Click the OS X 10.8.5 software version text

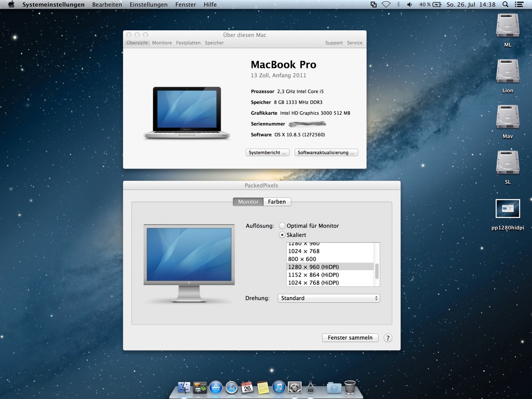pos(300,135)
